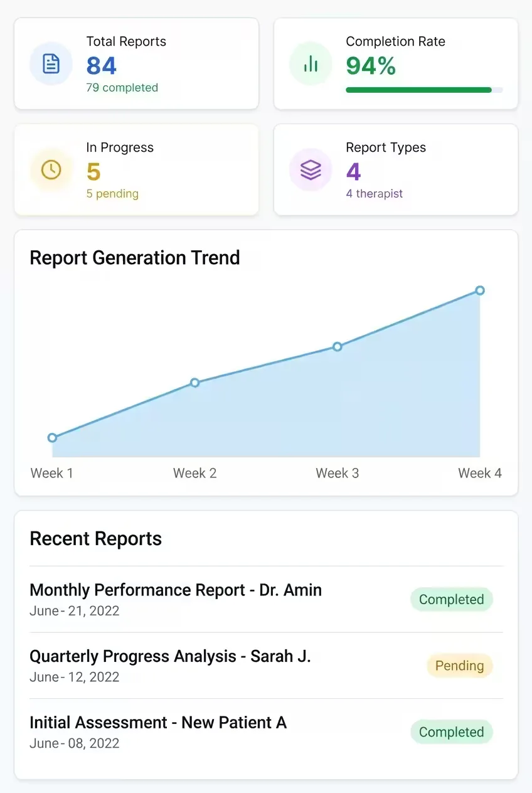Click the Completion Rate bar chart icon
This screenshot has height=793, width=532.
click(311, 63)
